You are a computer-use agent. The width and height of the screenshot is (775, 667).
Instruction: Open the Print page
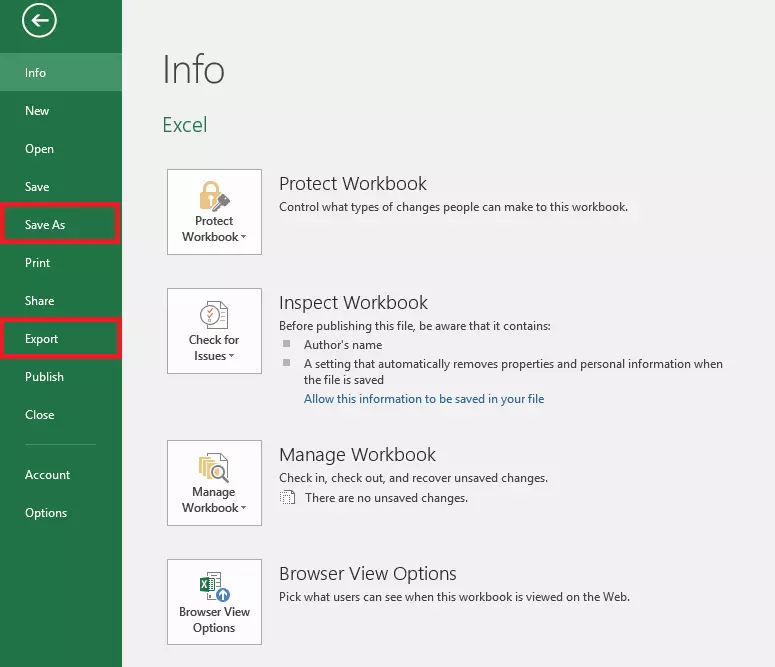coord(61,263)
